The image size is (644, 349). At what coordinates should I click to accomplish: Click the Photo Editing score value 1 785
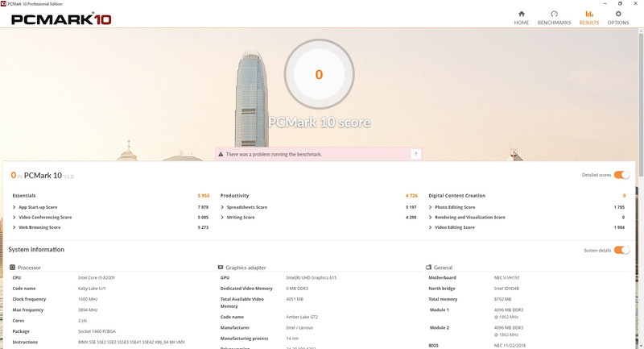pyautogui.click(x=619, y=207)
